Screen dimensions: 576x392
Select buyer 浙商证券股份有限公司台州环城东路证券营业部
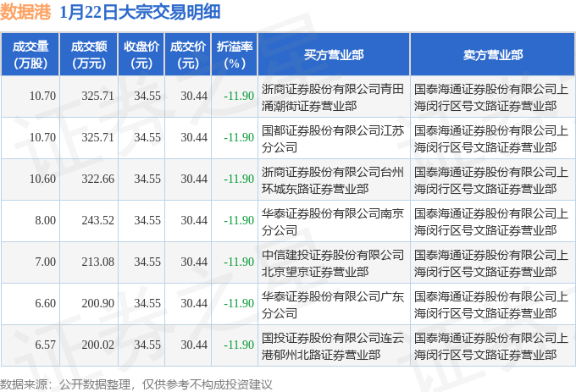(x=333, y=180)
